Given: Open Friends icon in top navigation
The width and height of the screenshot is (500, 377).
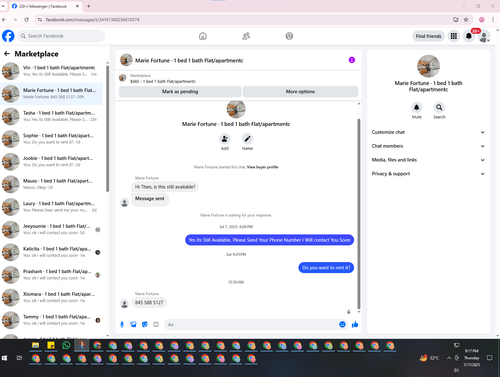Looking at the screenshot, I should coord(246,36).
